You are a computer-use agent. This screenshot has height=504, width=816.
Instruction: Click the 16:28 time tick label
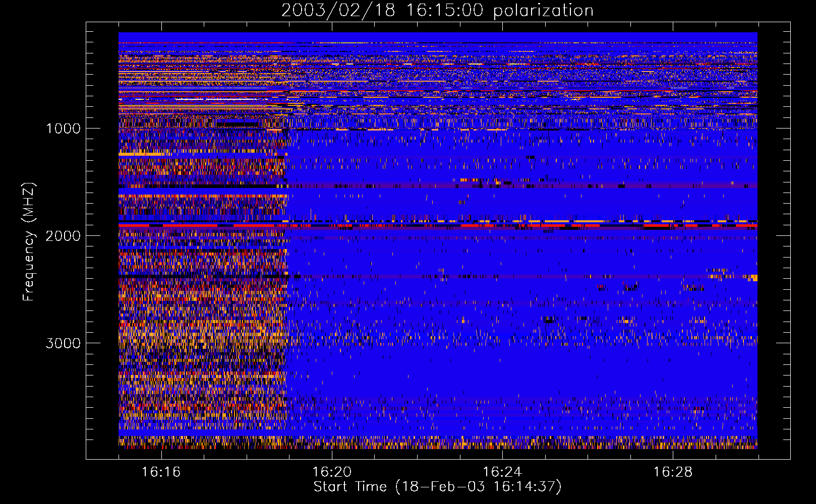pos(673,472)
